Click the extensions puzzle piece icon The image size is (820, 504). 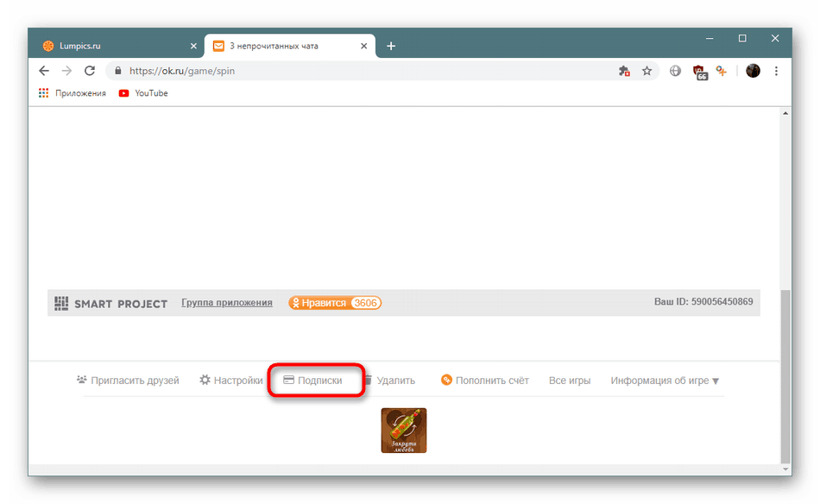tap(624, 71)
